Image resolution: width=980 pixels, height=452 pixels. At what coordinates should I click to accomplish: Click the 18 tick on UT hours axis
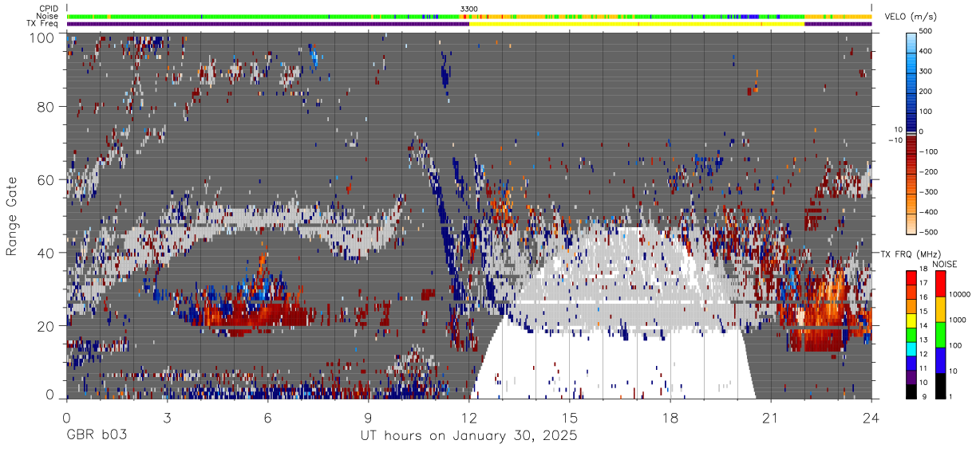[x=670, y=417]
